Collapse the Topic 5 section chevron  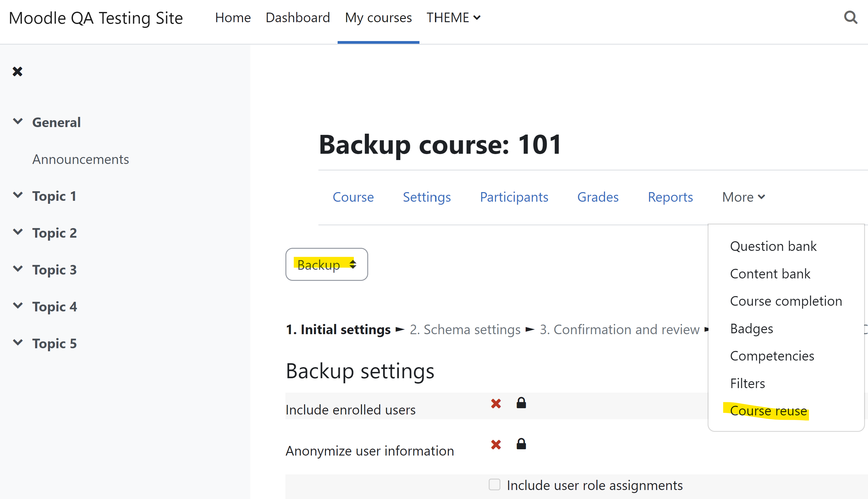tap(18, 342)
